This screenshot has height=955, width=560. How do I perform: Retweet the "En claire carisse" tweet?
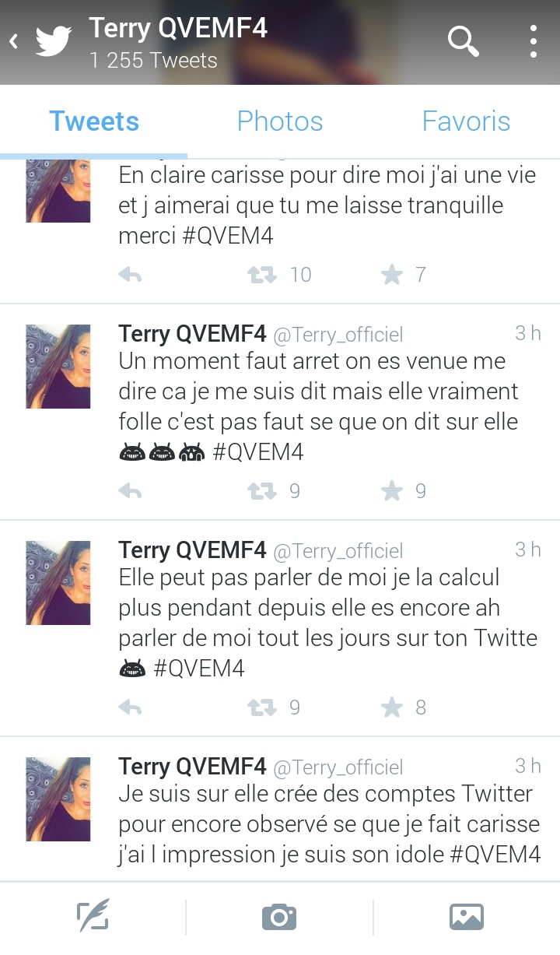click(262, 275)
